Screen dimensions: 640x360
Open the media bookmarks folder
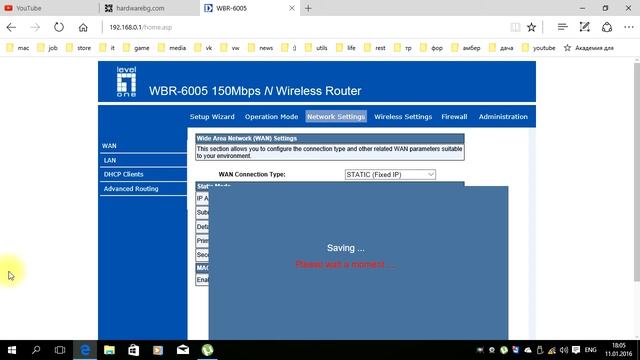(172, 48)
